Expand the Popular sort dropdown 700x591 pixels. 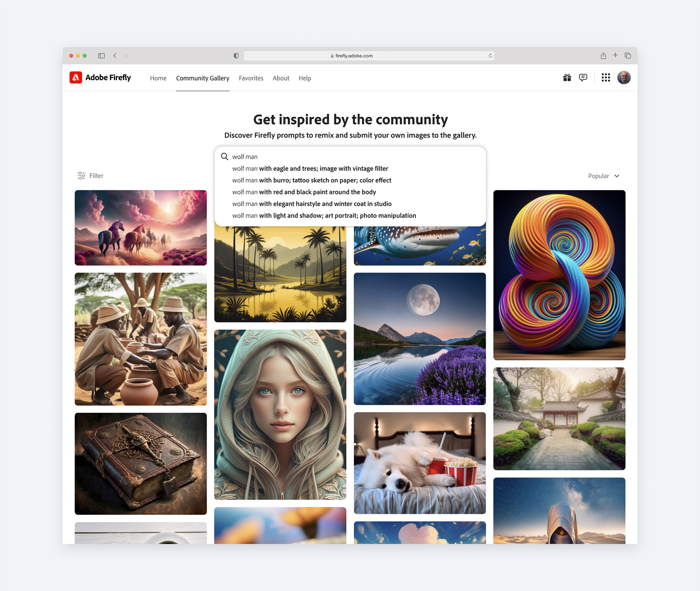click(x=604, y=176)
